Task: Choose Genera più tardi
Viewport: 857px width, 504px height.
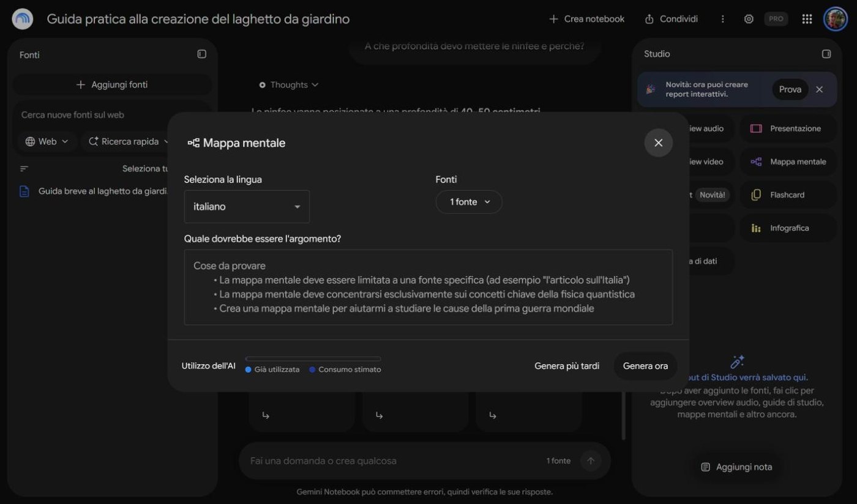Action: pyautogui.click(x=567, y=366)
